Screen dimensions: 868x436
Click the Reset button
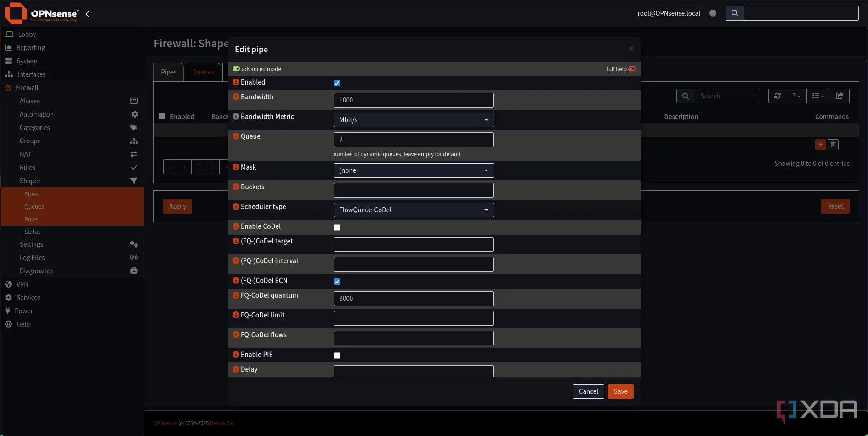835,206
